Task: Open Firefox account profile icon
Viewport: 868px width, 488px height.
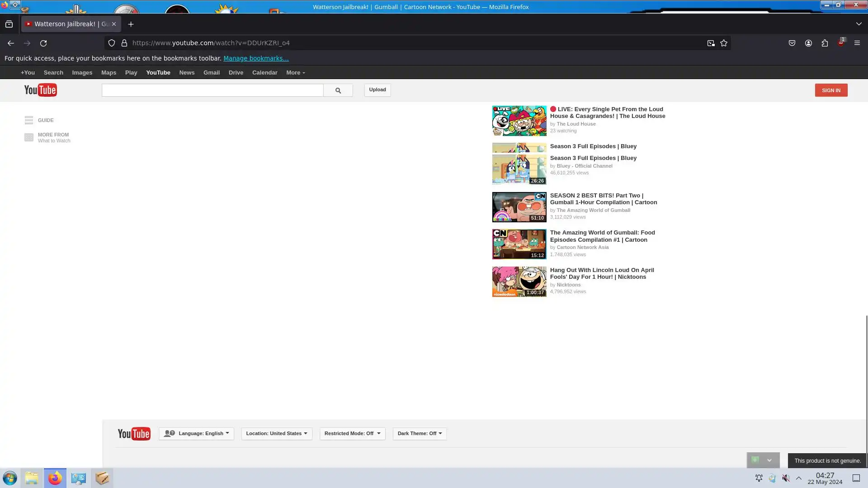Action: tap(808, 43)
